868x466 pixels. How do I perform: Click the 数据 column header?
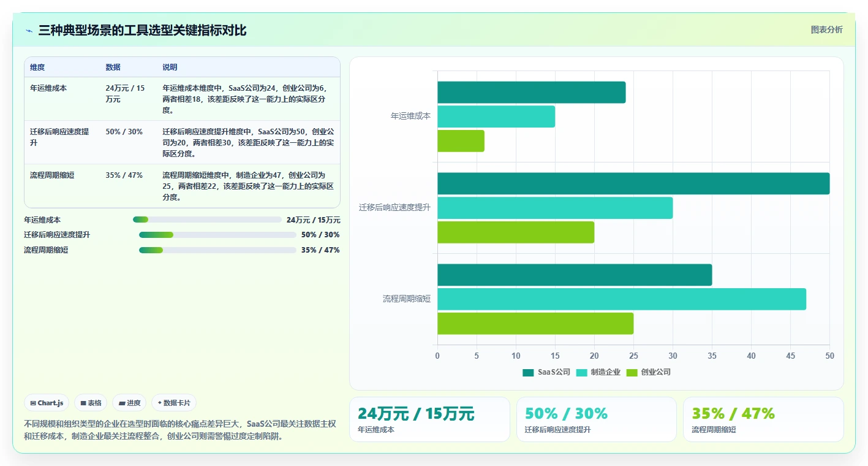(113, 67)
